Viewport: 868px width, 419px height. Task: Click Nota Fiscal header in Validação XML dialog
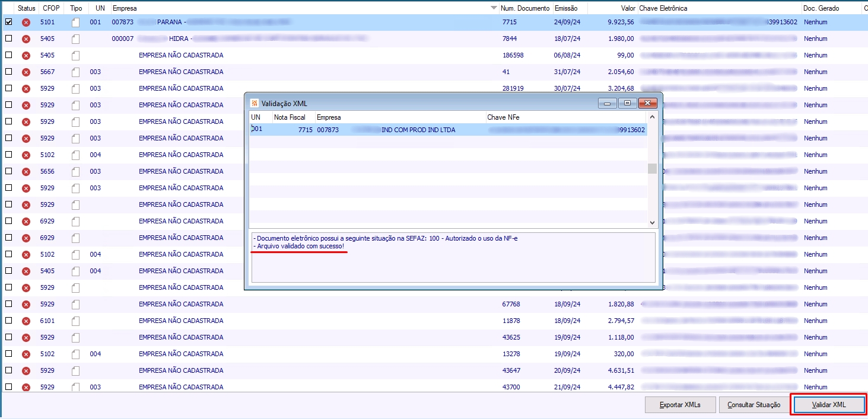(293, 117)
